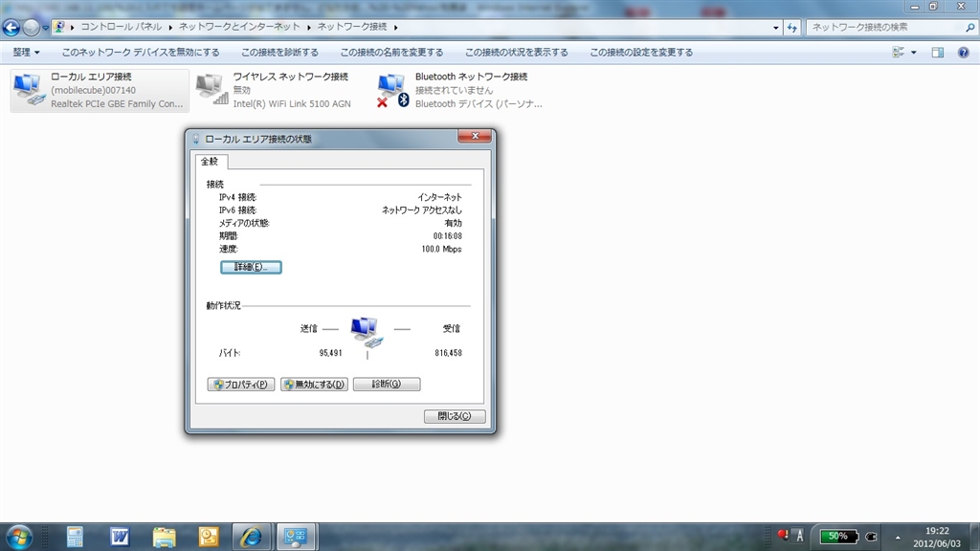Click (mobilecube)007140 network name text
The image size is (980, 551).
(x=93, y=91)
